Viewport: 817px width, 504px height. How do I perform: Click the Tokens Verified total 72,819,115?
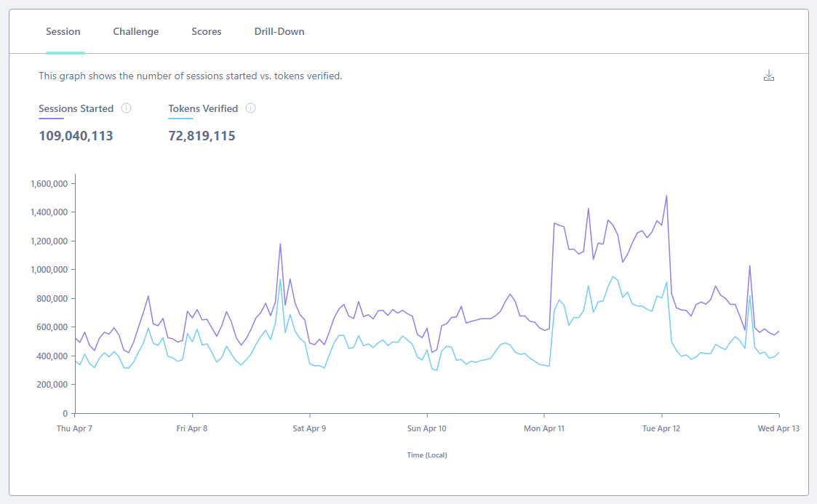click(x=202, y=136)
